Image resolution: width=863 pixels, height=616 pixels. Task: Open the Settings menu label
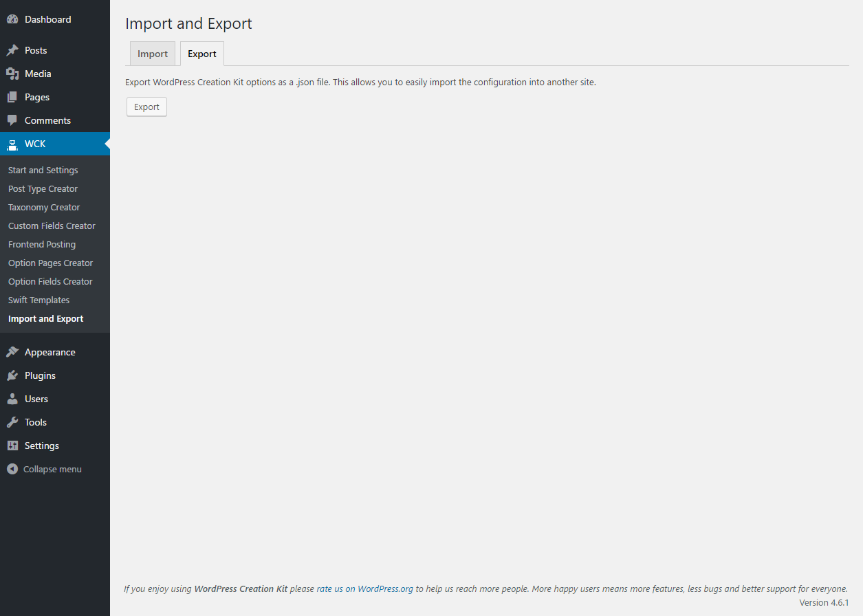[x=42, y=445]
